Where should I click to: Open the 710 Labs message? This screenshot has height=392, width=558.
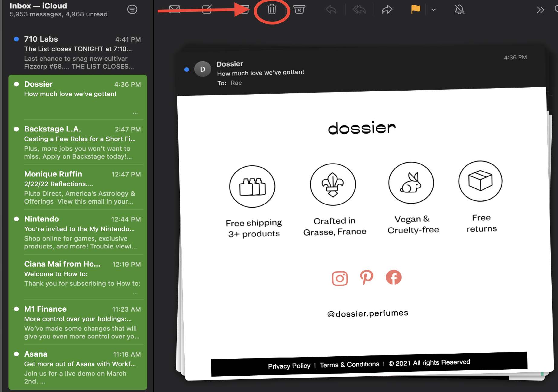coord(78,52)
